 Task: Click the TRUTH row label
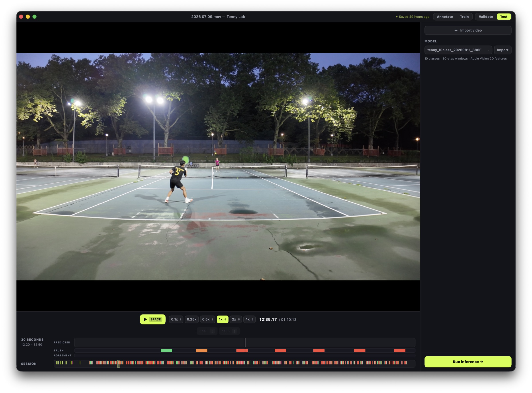(59, 350)
